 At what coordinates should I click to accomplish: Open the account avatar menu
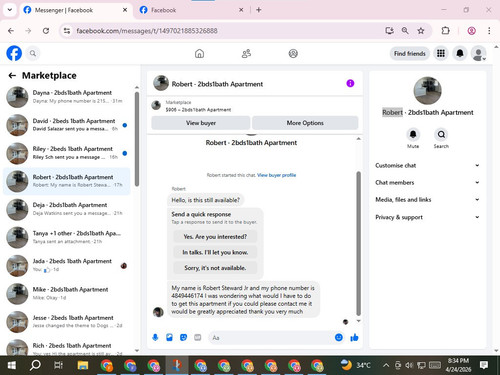(x=478, y=53)
